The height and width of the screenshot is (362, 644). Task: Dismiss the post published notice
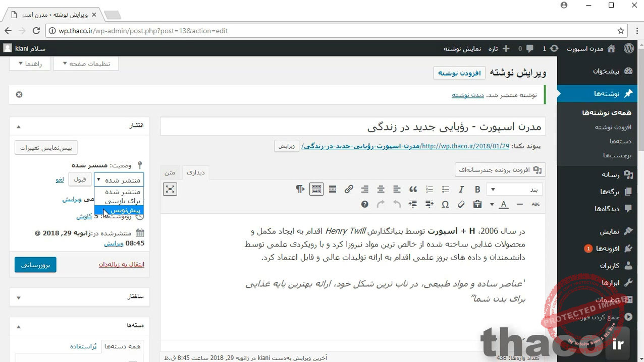point(19,94)
